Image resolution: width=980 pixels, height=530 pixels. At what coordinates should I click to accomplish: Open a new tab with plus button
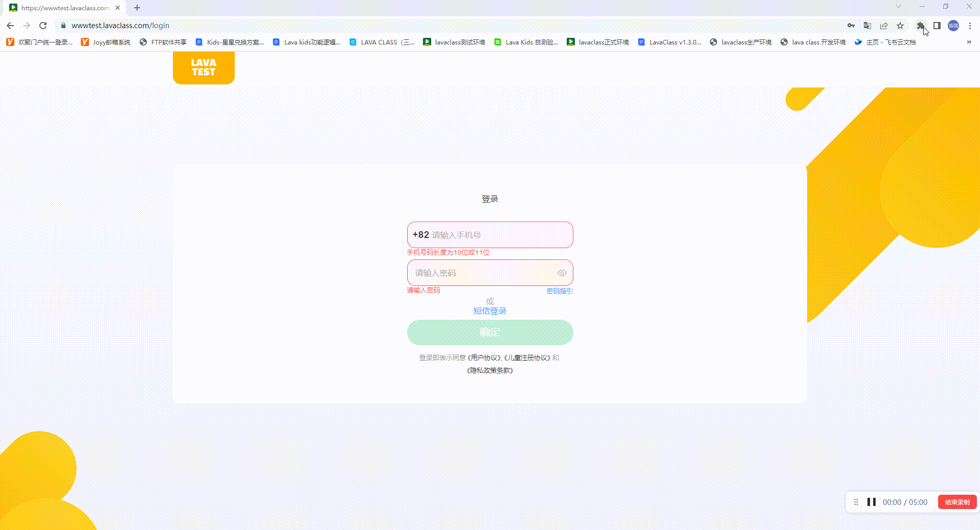(137, 8)
